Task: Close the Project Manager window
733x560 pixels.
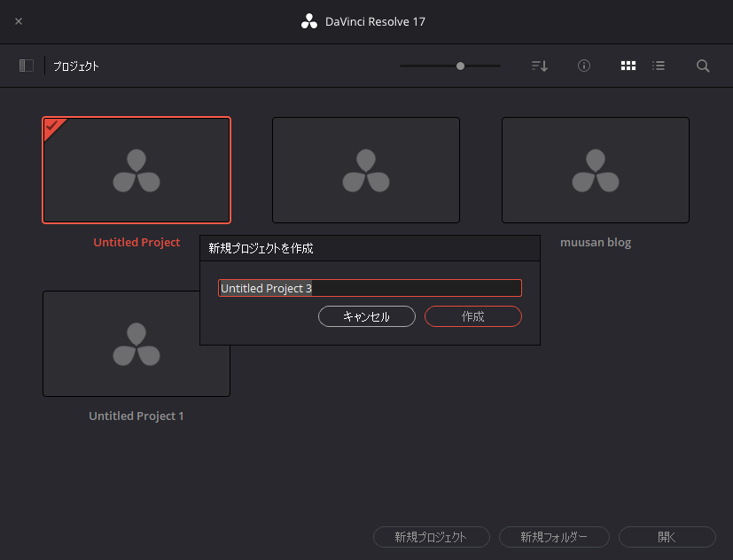Action: [x=19, y=21]
